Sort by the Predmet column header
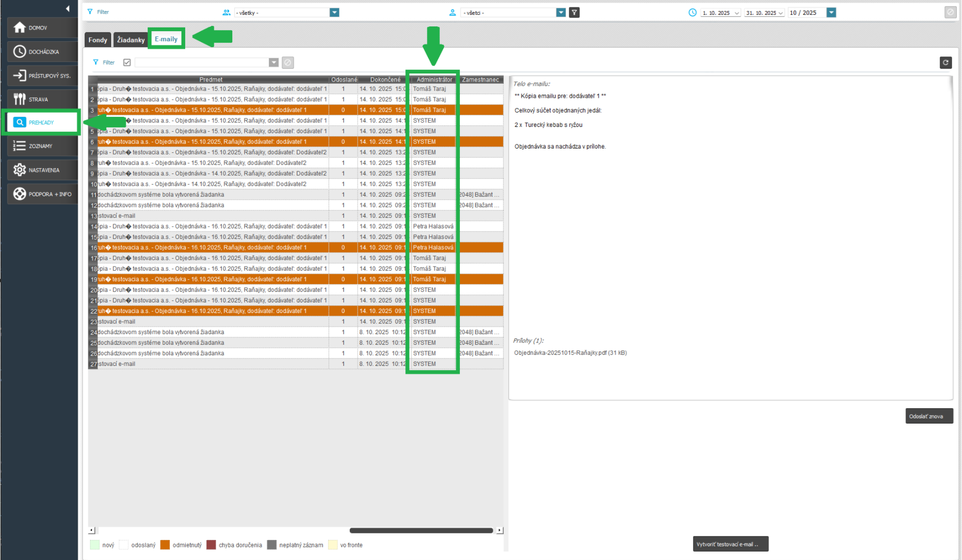This screenshot has height=560, width=962. click(211, 79)
